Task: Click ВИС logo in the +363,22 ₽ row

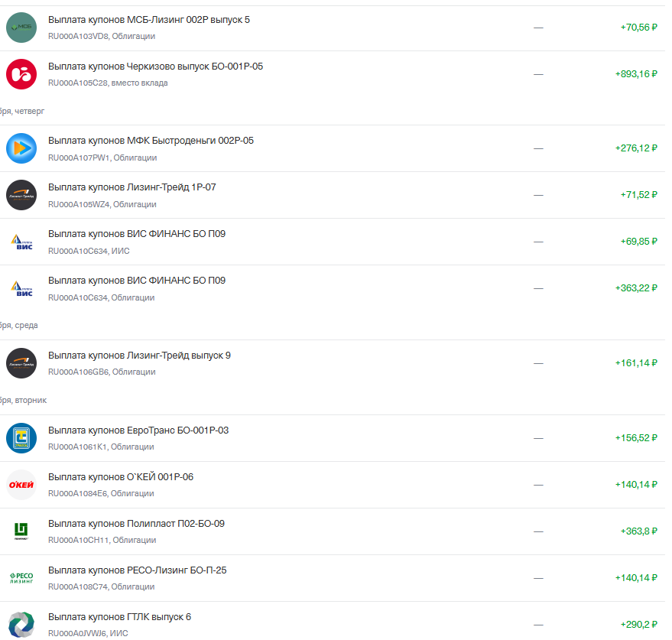Action: tap(21, 288)
